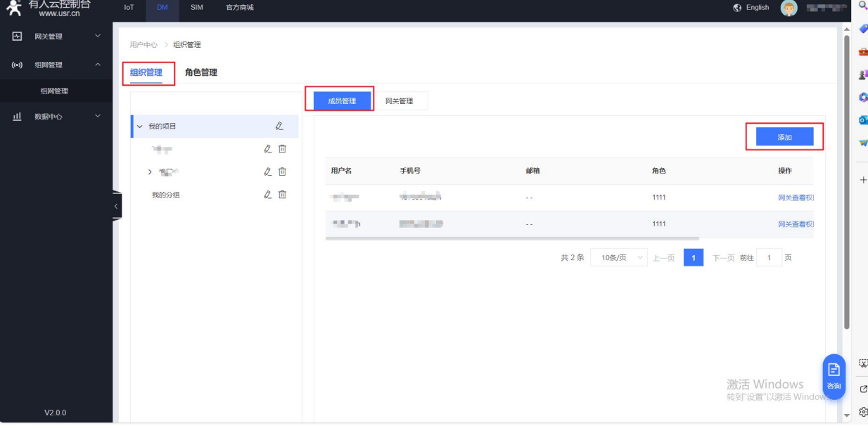The width and height of the screenshot is (868, 428).
Task: Click the delete trash icon beside 我的分组
Action: pos(282,195)
